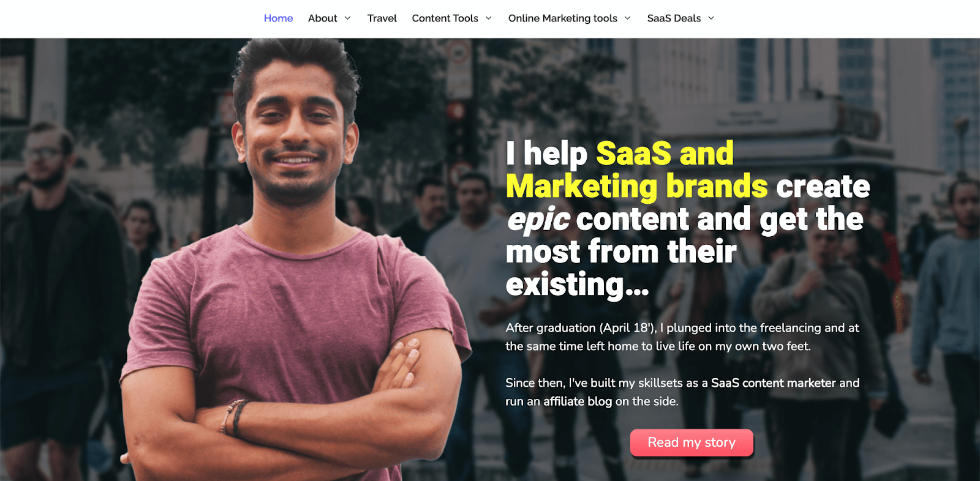
Task: Click the italic word epic in headline
Action: [x=538, y=220]
